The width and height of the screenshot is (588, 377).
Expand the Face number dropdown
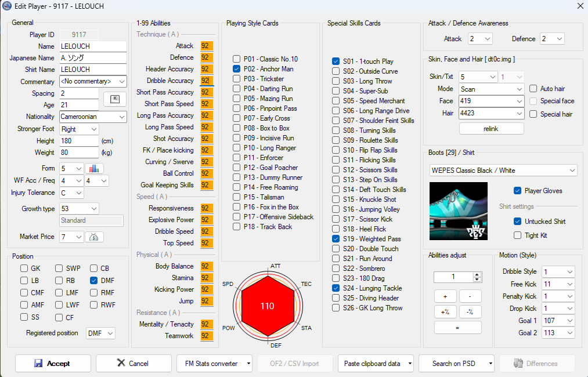[519, 101]
